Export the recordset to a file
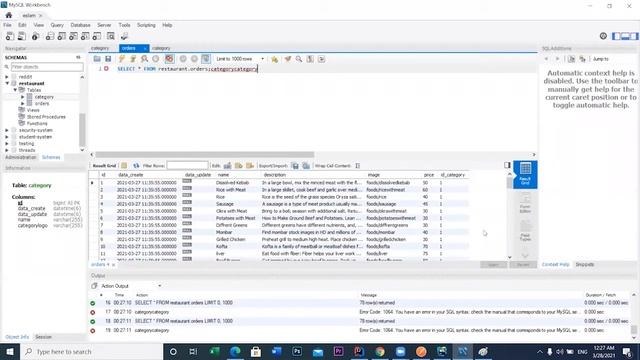Image resolution: width=640 pixels, height=360 pixels. (295, 166)
